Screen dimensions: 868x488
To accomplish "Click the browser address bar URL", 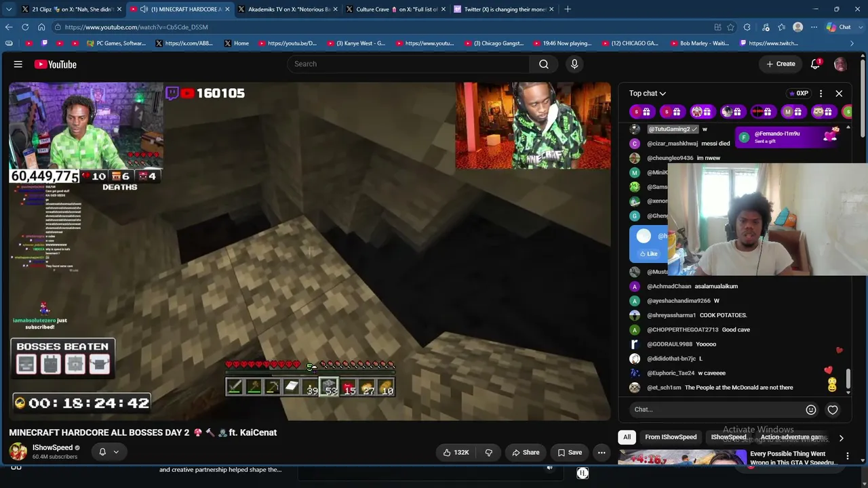I will (x=136, y=27).
